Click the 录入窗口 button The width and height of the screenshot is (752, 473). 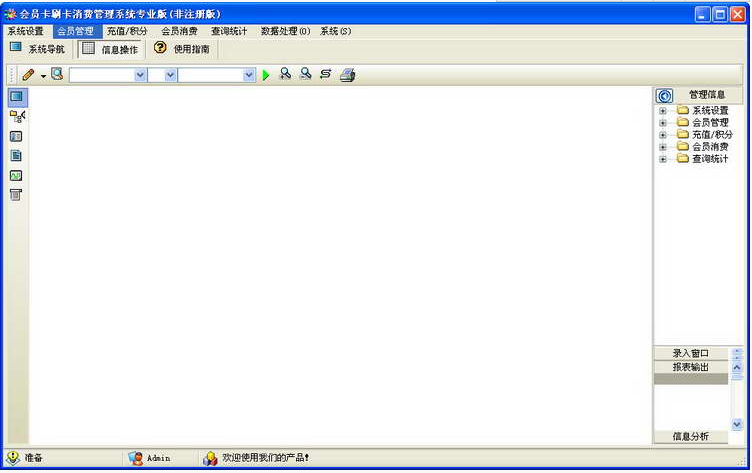(691, 354)
